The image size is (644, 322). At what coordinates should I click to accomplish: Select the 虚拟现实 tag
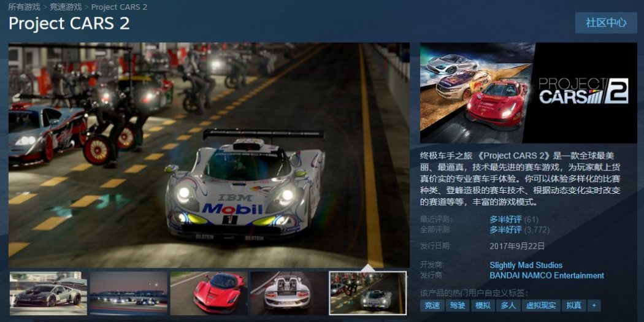tap(540, 305)
